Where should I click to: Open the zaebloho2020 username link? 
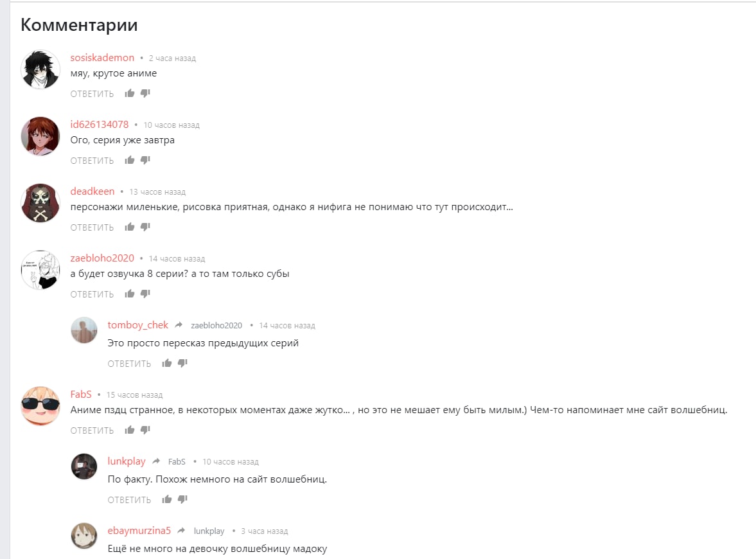102,258
